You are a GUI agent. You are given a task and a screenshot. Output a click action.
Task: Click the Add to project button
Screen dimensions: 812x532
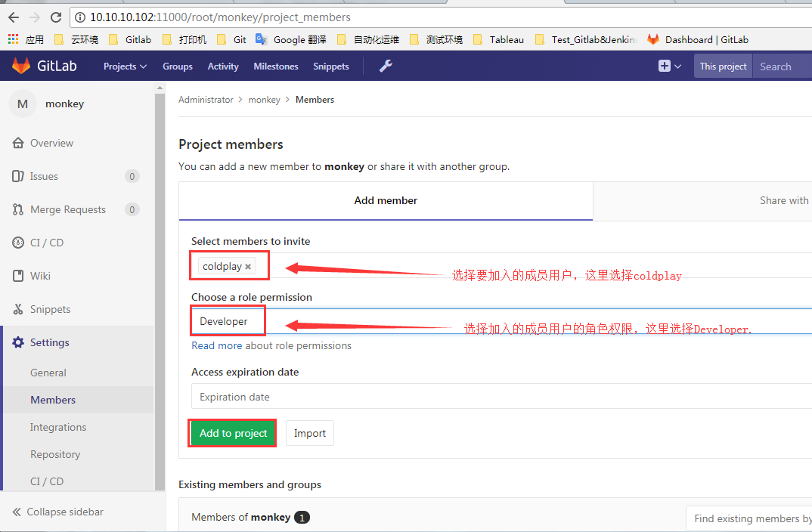233,433
